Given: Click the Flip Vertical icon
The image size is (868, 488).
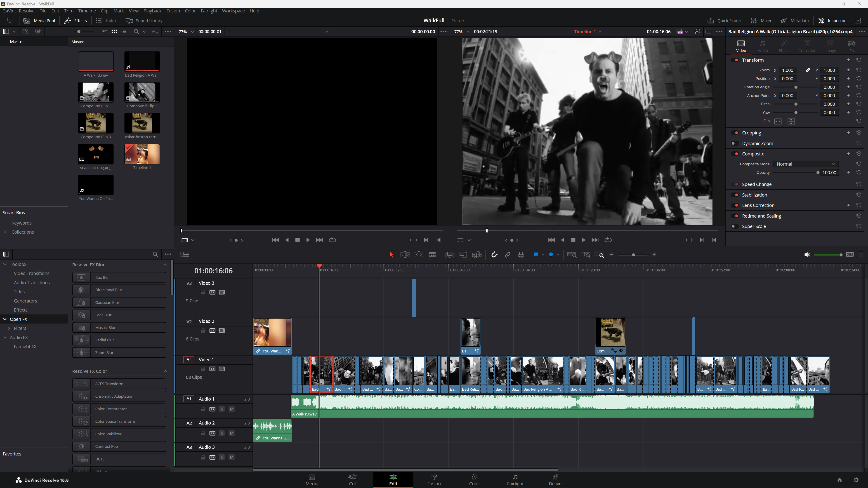Looking at the screenshot, I should (x=791, y=121).
